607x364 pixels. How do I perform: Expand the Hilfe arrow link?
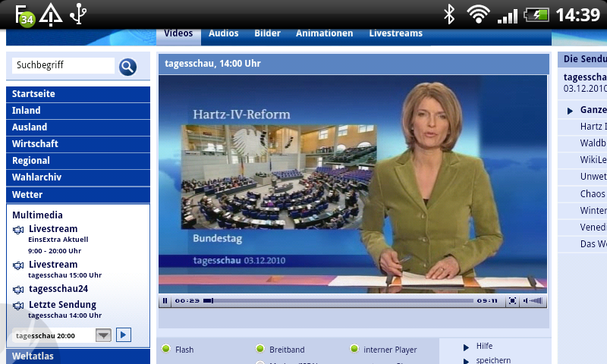click(x=466, y=347)
